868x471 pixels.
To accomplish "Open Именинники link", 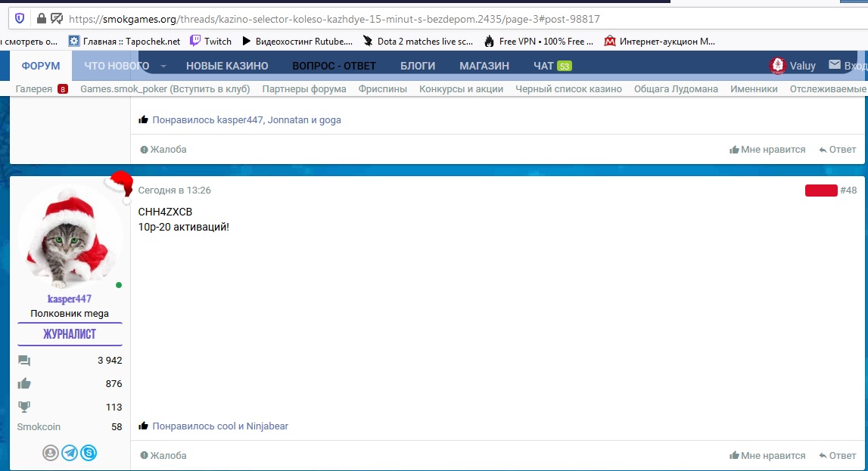I will (x=754, y=89).
